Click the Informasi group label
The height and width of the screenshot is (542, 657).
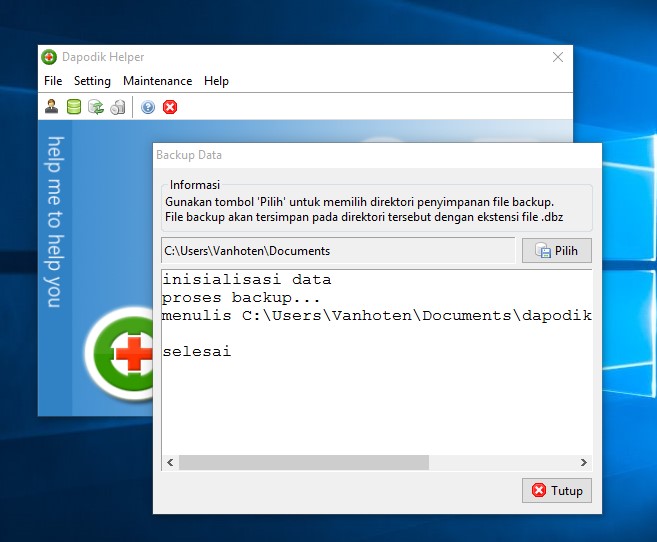(x=195, y=185)
